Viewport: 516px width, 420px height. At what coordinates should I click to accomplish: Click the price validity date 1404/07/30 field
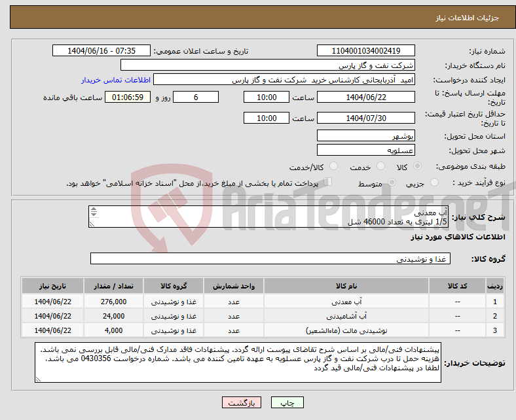(x=365, y=118)
